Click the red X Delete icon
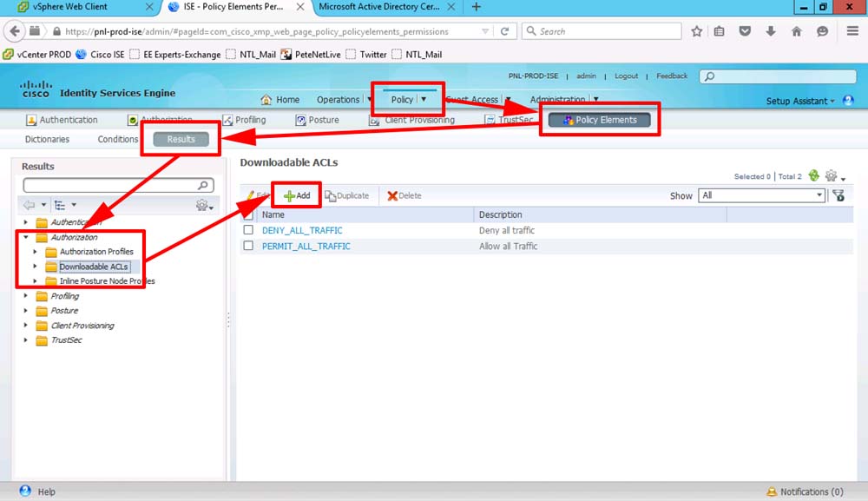The image size is (868, 501). [392, 196]
